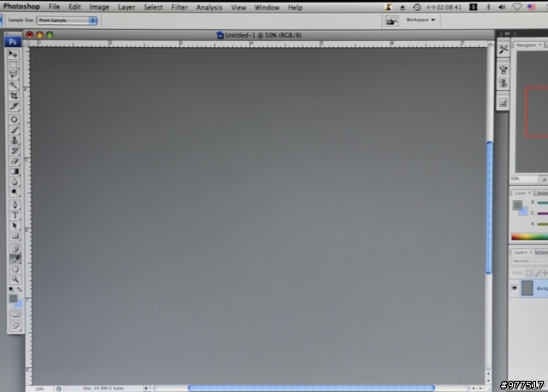The height and width of the screenshot is (392, 548).
Task: Hide the Background layer eye icon
Action: tap(514, 288)
